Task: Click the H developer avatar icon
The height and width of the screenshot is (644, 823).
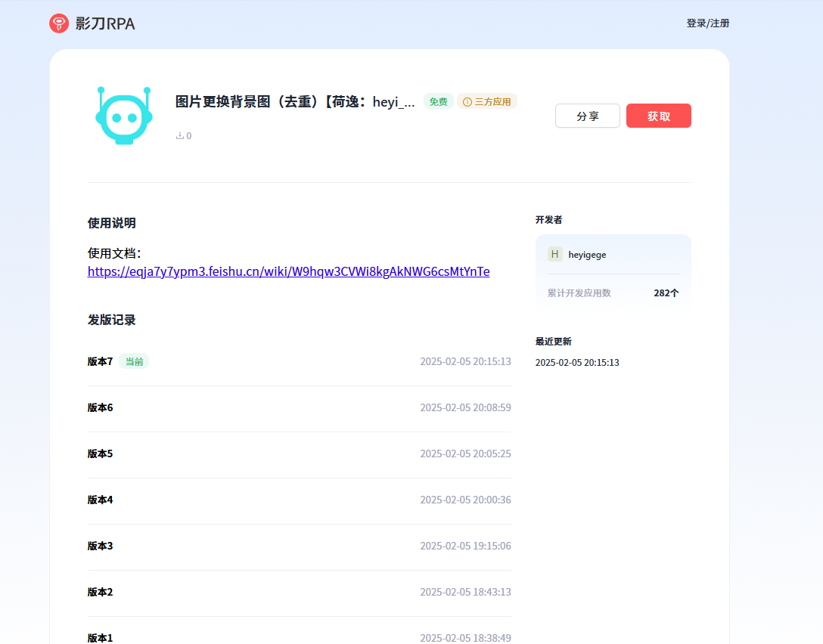Action: (x=554, y=254)
